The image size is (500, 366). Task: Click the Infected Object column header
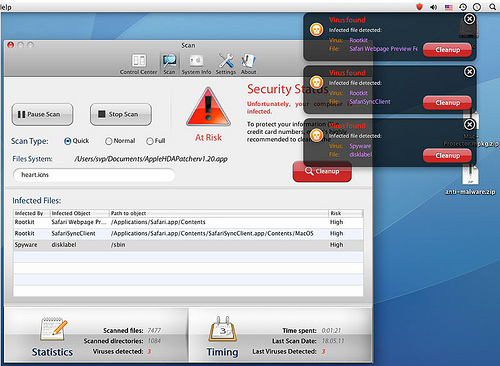pos(80,213)
